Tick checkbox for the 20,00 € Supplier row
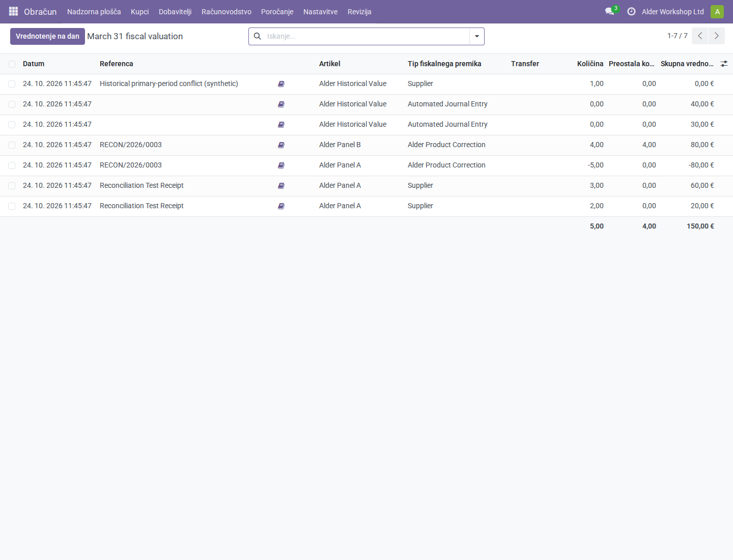 [12, 206]
